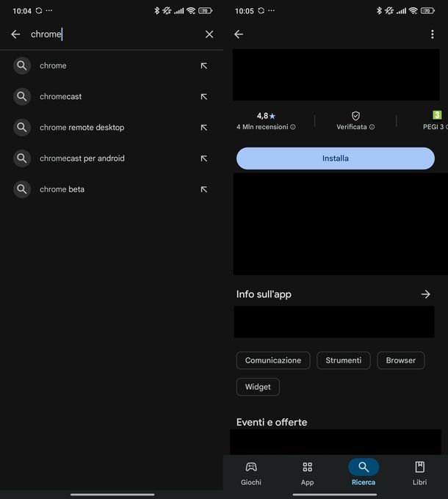The height and width of the screenshot is (499, 448).
Task: Tap the PEGI 3 rating badge
Action: click(x=437, y=115)
